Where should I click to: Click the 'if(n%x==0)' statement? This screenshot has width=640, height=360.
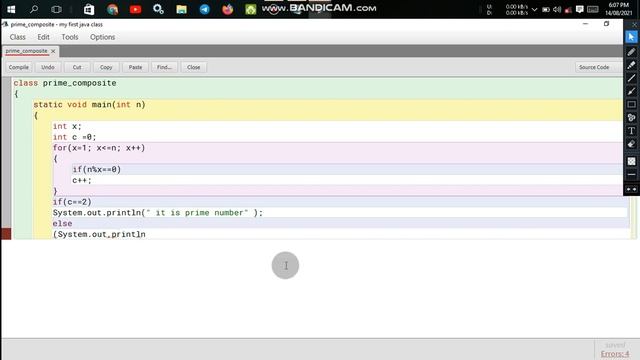(97, 169)
